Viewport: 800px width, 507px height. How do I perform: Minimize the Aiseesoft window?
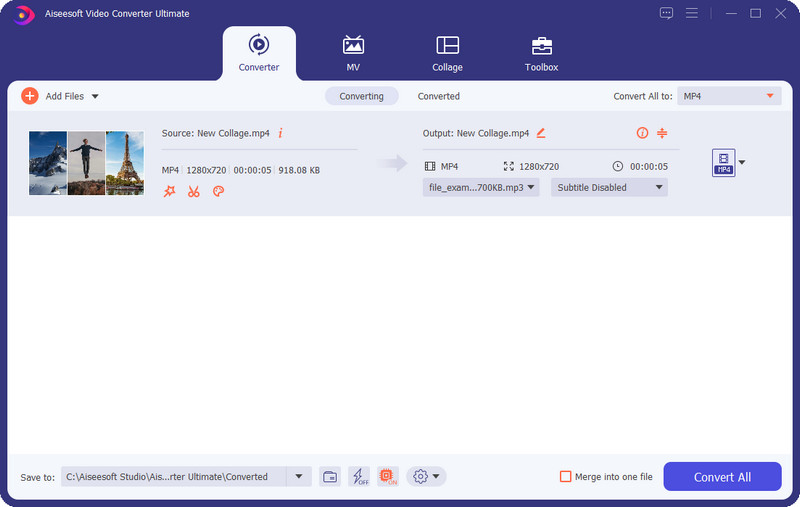731,13
